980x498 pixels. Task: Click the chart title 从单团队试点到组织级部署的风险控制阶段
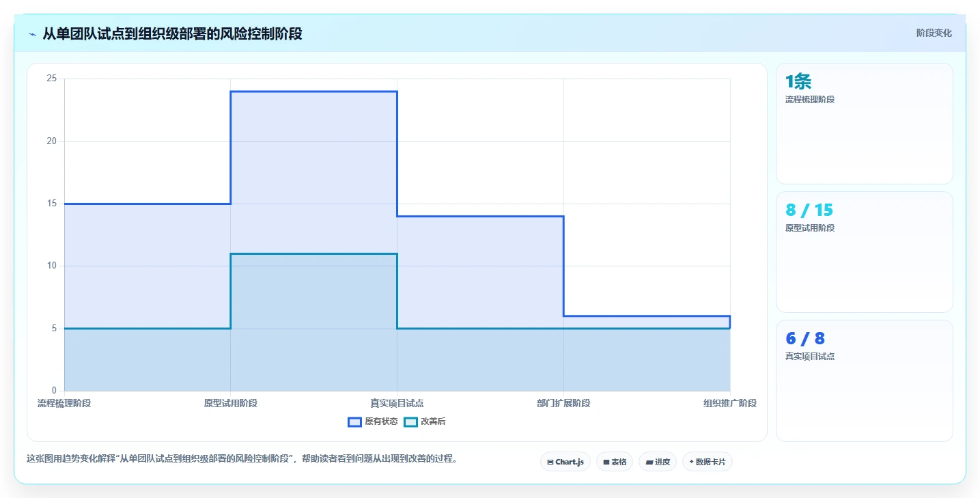click(172, 33)
